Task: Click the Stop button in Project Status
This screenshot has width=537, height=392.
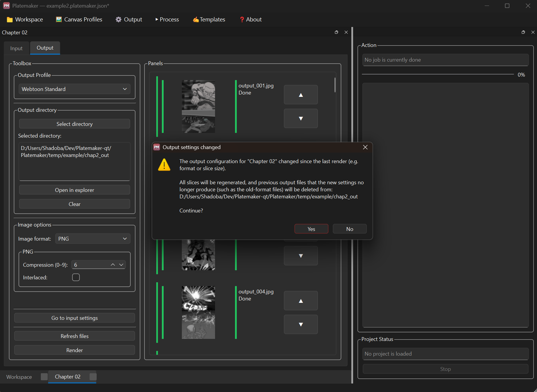Action: (445, 369)
